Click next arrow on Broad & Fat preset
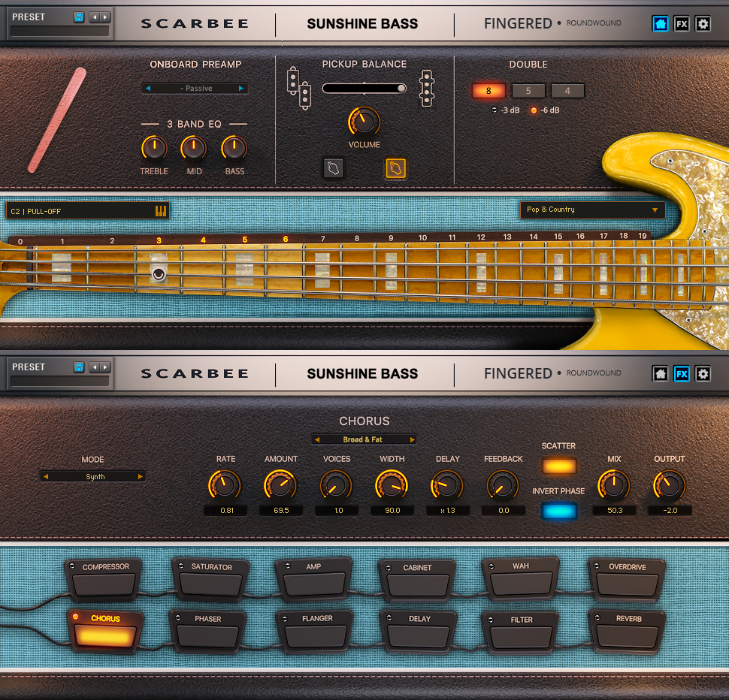 (x=412, y=439)
